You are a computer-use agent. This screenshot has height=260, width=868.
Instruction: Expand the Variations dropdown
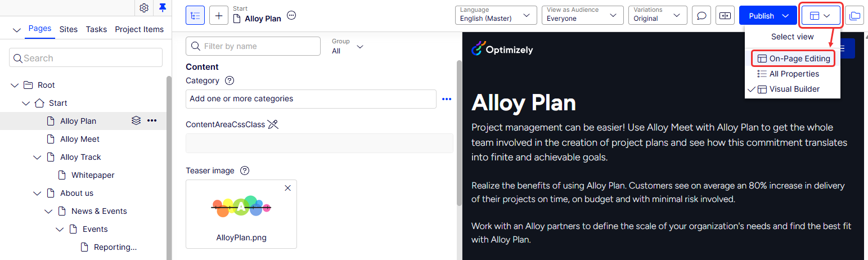[x=658, y=15]
